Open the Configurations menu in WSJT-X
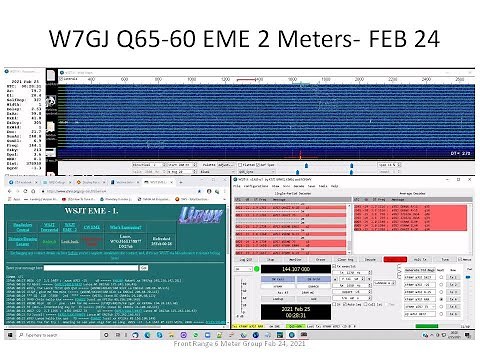The width and height of the screenshot is (480, 360). (256, 186)
